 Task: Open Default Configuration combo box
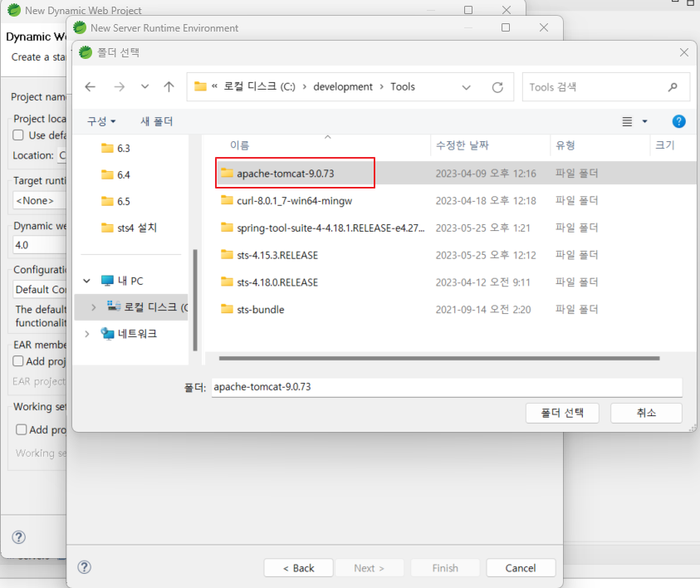point(39,289)
